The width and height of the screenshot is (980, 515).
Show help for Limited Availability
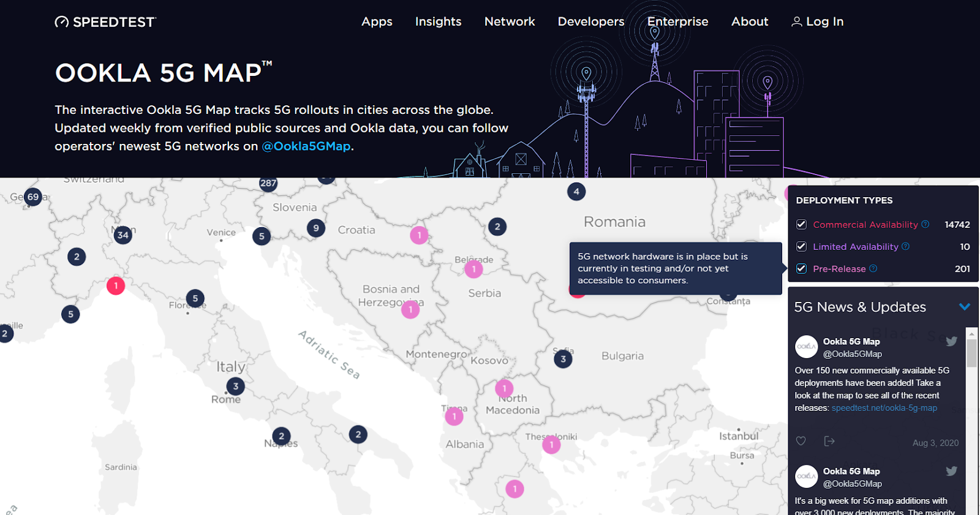[x=905, y=246]
